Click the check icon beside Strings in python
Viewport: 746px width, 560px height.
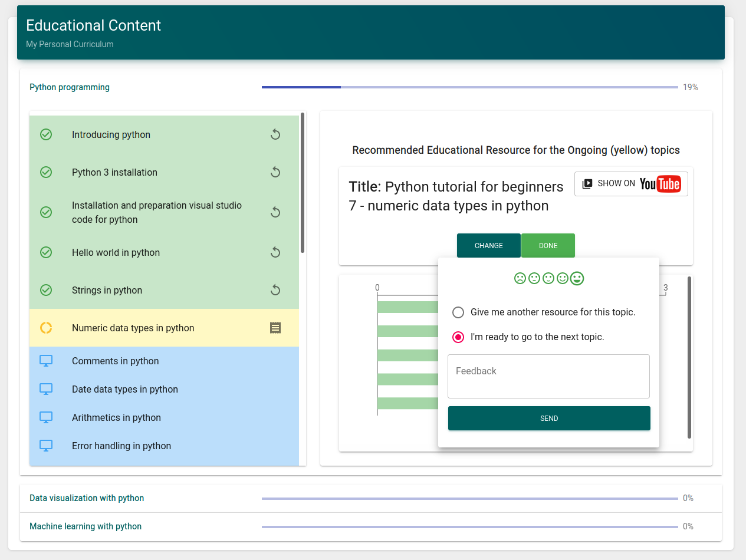(46, 290)
